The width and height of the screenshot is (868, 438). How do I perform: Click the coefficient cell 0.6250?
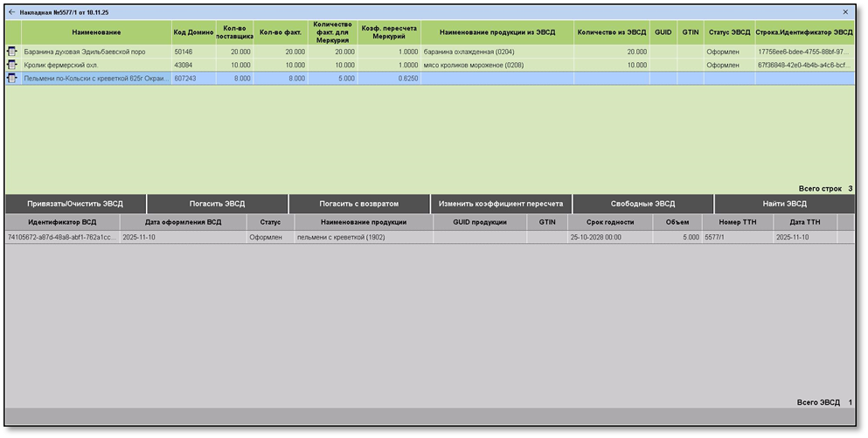pyautogui.click(x=389, y=79)
